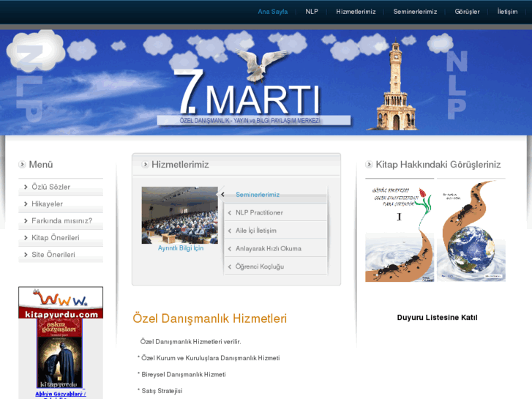Click the Özel Danışmanlık Hizmetleri heading
Screen dimensions: 532x399
pyautogui.click(x=210, y=318)
